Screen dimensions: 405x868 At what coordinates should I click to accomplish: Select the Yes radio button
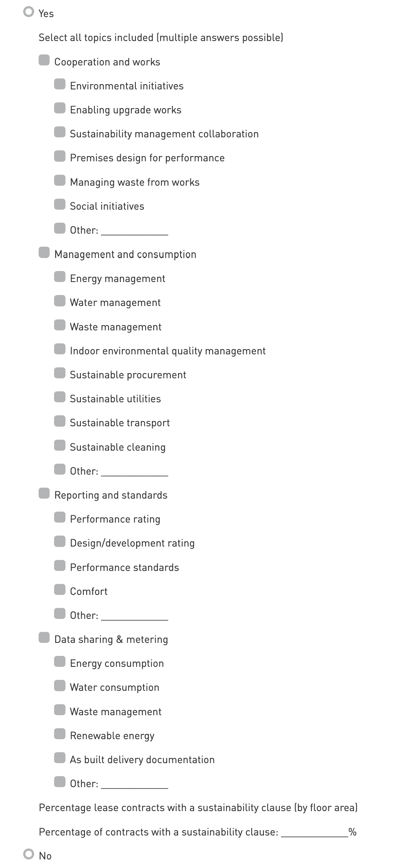pos(28,12)
